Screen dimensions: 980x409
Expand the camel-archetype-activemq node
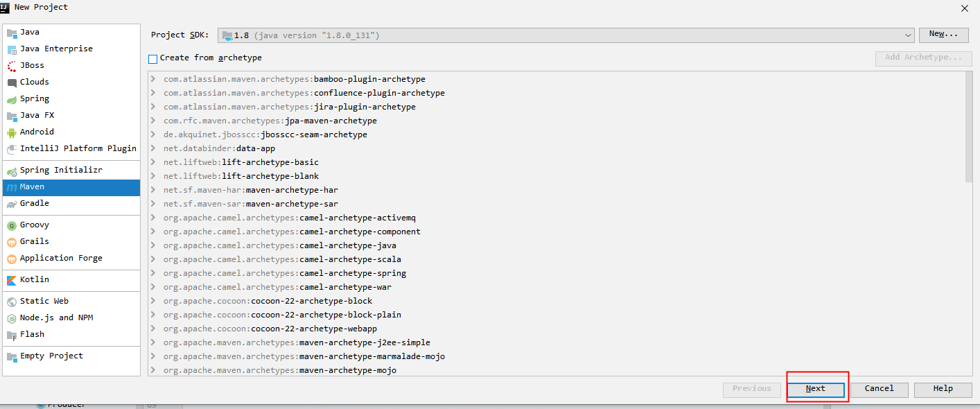pos(153,218)
